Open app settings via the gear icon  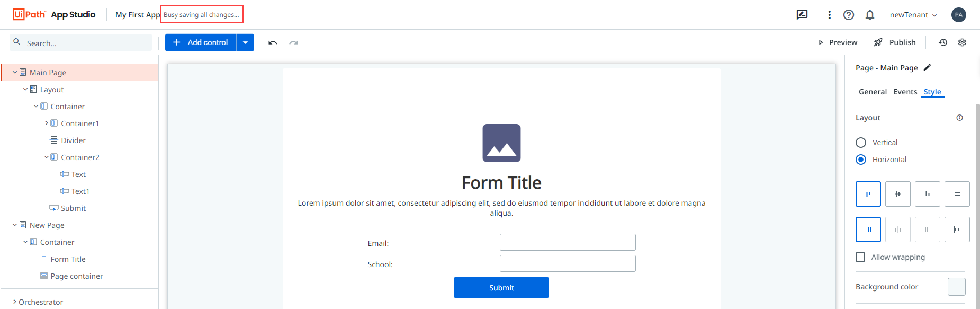point(962,42)
